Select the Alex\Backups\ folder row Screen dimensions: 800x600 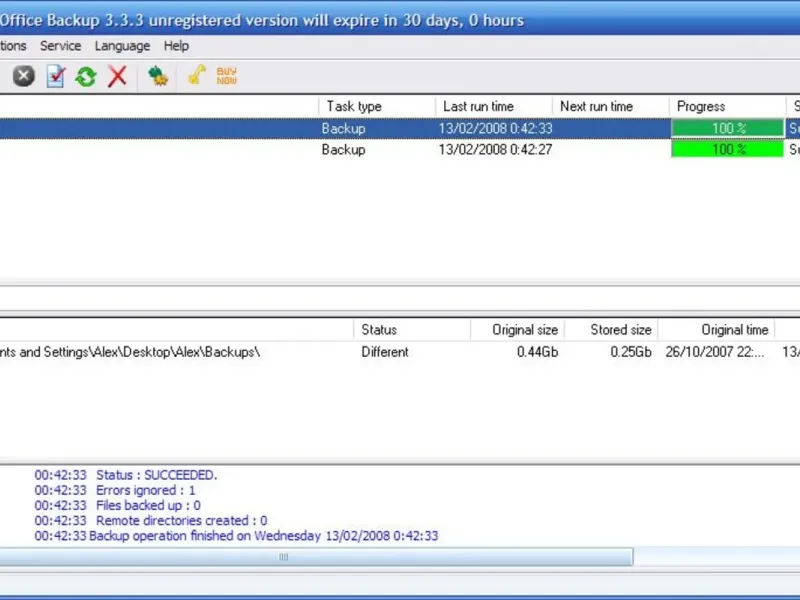[400, 352]
